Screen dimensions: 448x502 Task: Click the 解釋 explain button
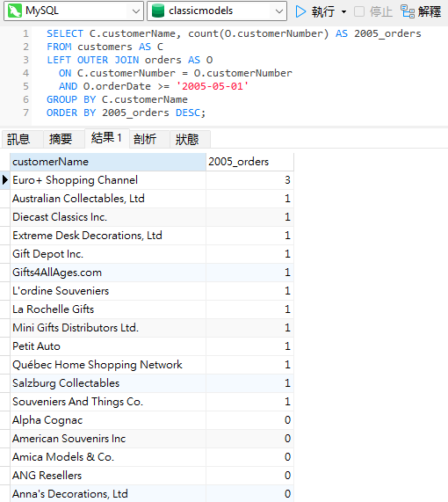pyautogui.click(x=421, y=11)
